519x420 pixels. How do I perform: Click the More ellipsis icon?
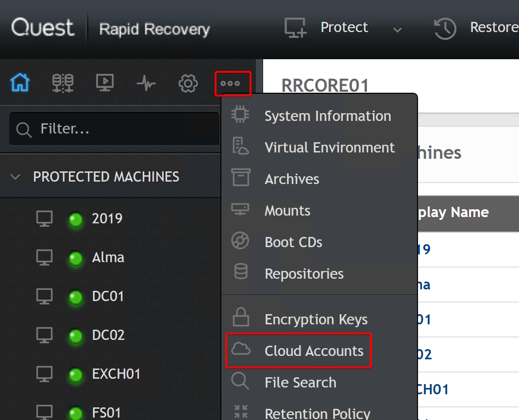tap(230, 84)
